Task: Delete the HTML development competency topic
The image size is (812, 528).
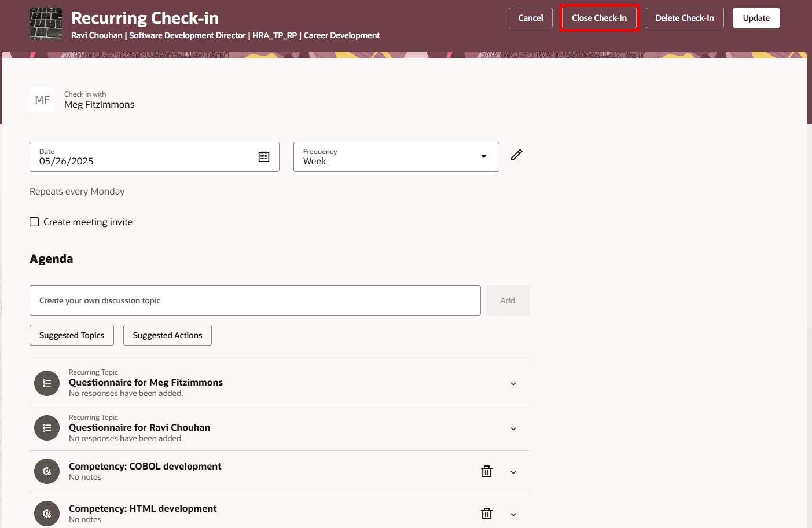Action: 487,514
